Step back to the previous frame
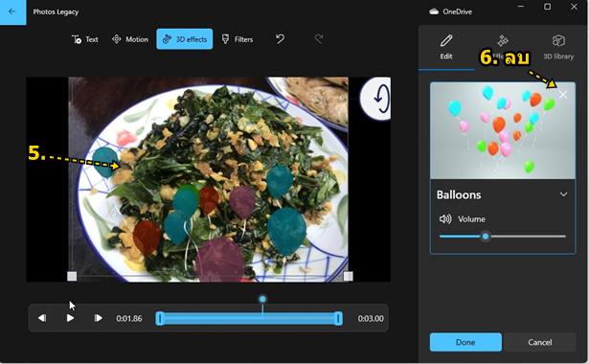This screenshot has width=589, height=364. tap(42, 318)
